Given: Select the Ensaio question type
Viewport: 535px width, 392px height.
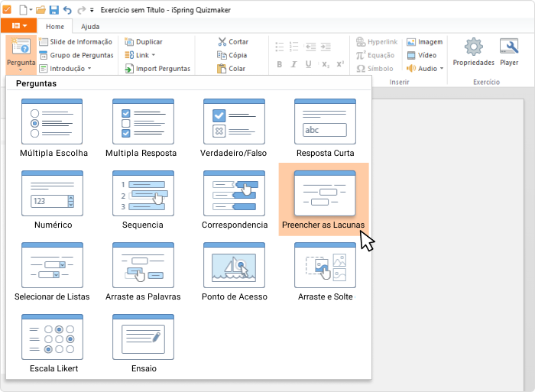Looking at the screenshot, I should tap(143, 343).
